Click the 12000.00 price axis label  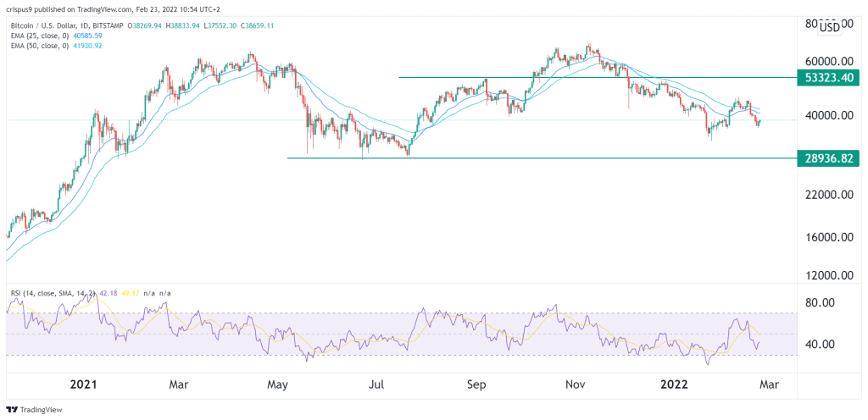click(827, 275)
